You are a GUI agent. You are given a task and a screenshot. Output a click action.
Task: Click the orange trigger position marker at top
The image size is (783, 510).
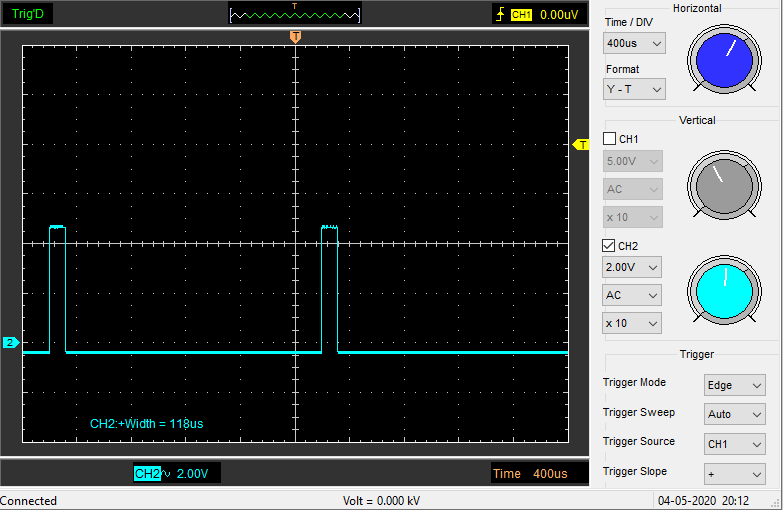coord(295,37)
